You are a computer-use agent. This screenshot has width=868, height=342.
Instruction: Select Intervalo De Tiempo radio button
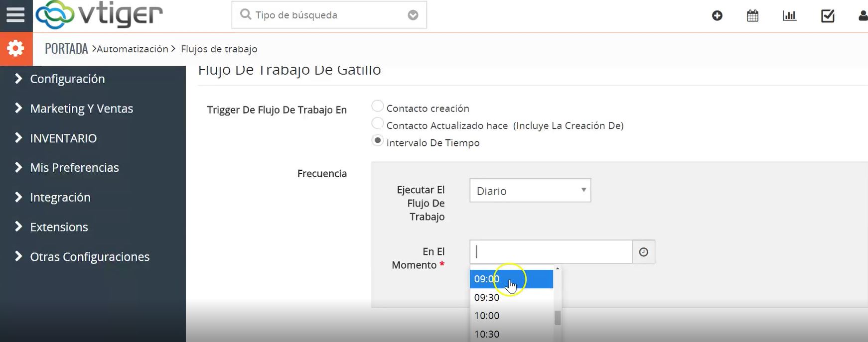click(378, 140)
